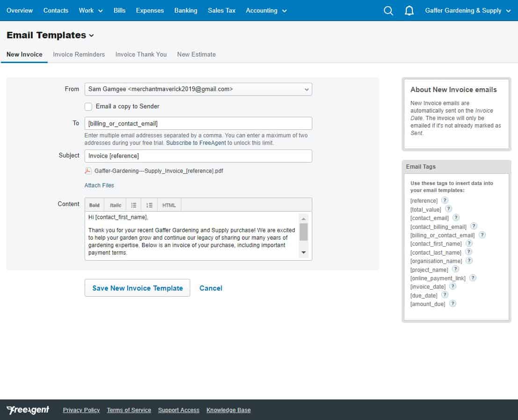
Task: Insert a numbered list in content editor
Action: 149,205
